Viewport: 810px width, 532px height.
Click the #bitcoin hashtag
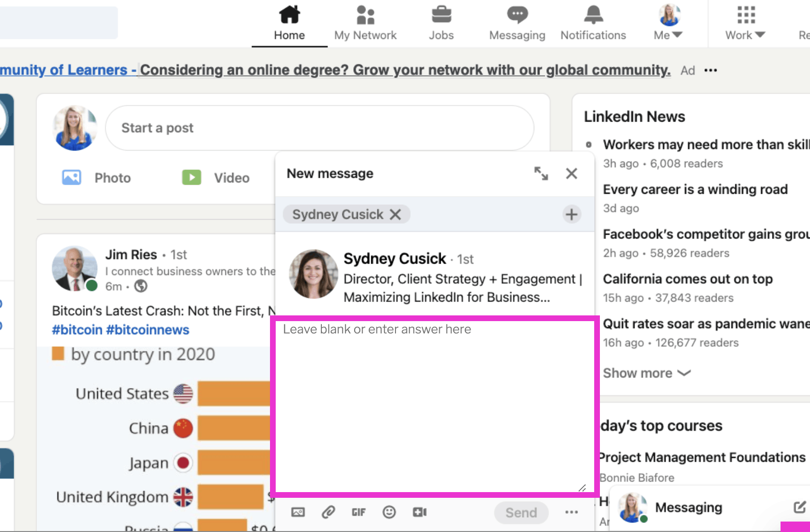click(77, 330)
